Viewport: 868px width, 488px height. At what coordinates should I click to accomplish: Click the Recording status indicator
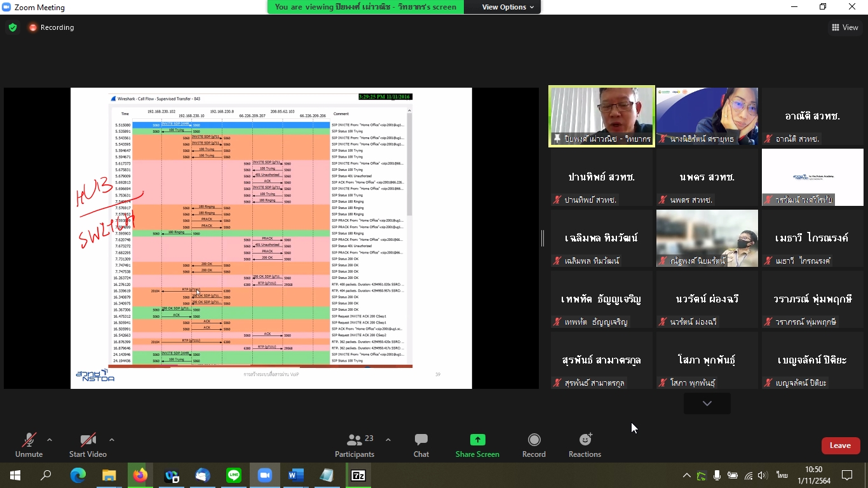[x=51, y=27]
